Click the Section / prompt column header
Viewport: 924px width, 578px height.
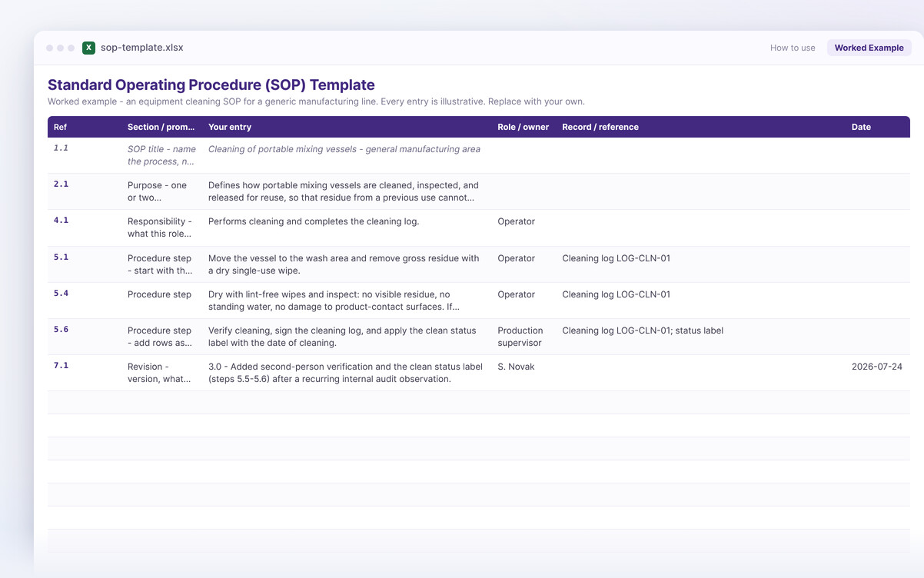161,127
